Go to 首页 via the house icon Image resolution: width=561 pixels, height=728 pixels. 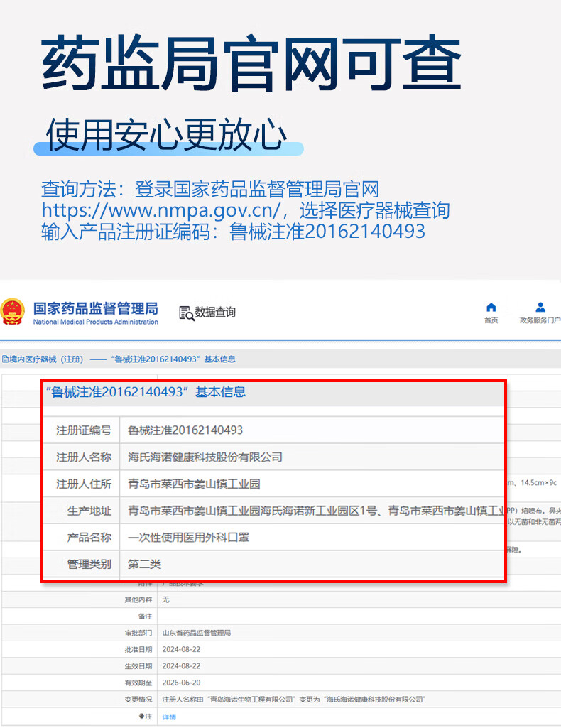tap(491, 307)
